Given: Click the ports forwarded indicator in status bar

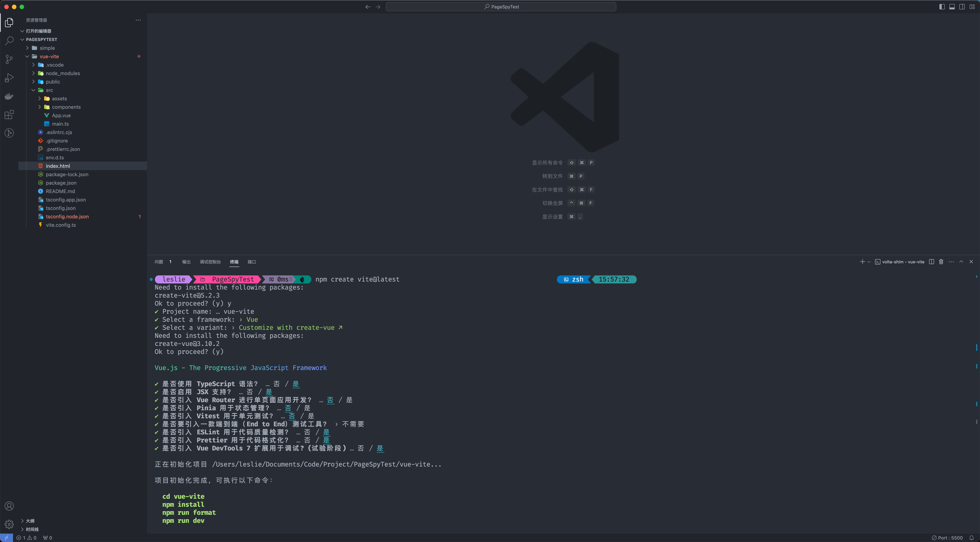Looking at the screenshot, I should click(x=47, y=538).
